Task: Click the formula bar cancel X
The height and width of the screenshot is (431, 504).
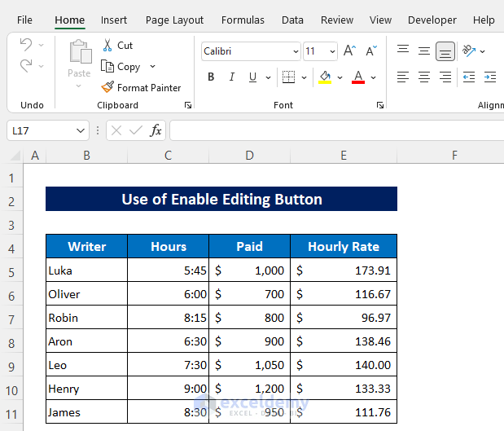Action: coord(116,130)
